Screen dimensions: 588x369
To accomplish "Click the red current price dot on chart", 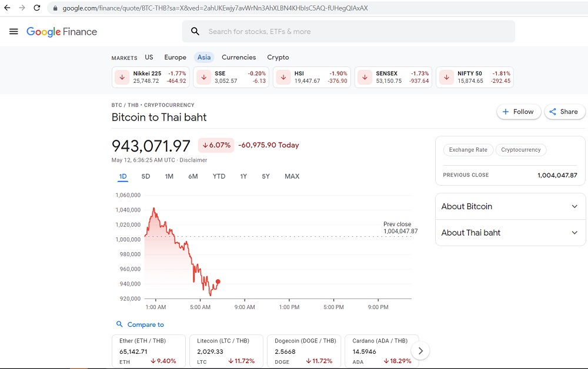I will [218, 281].
